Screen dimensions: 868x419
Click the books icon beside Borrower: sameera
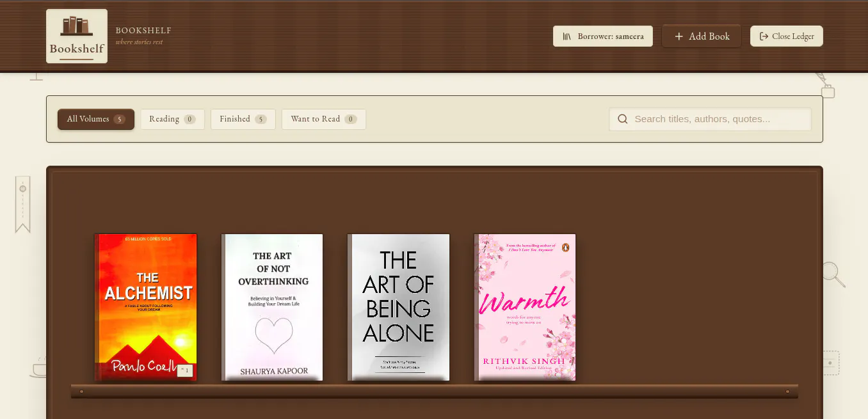(x=567, y=36)
